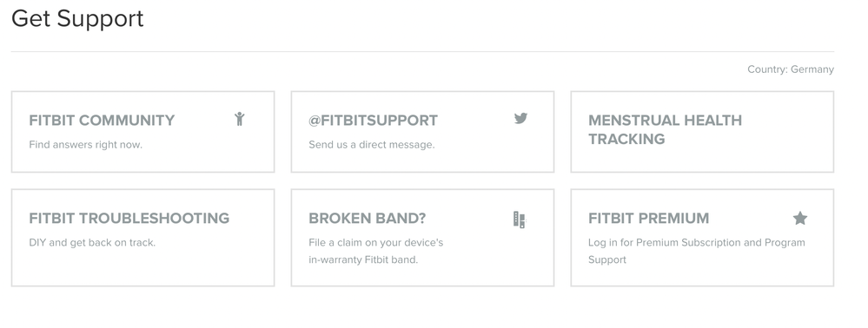The image size is (868, 328).
Task: Open the FITBIT COMMUNITY heading link
Action: tap(102, 120)
